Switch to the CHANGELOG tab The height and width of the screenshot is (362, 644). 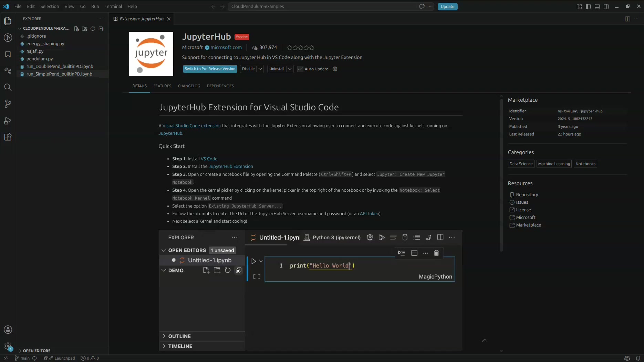(189, 86)
